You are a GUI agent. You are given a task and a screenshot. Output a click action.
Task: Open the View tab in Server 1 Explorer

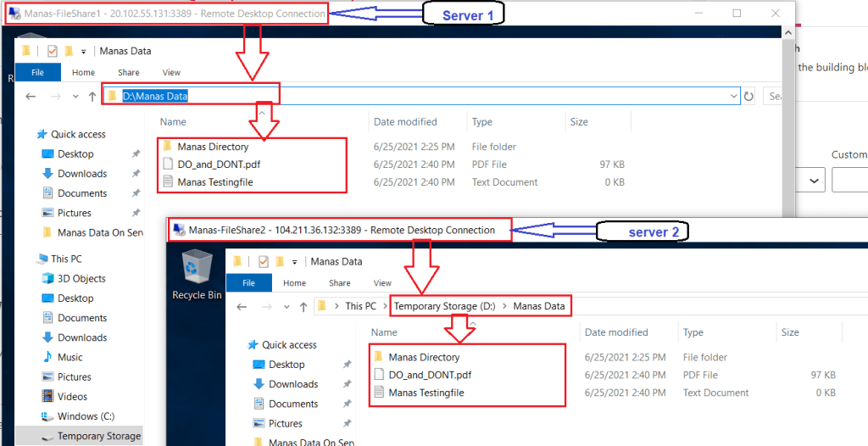pyautogui.click(x=171, y=72)
